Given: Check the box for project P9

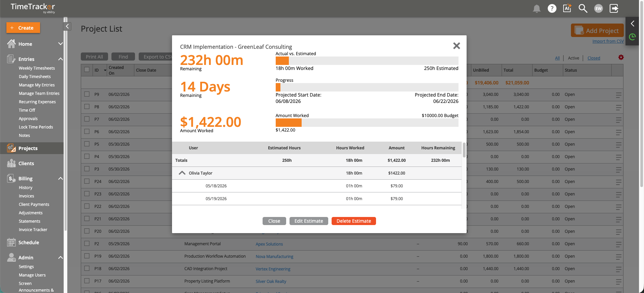Looking at the screenshot, I should [x=87, y=94].
